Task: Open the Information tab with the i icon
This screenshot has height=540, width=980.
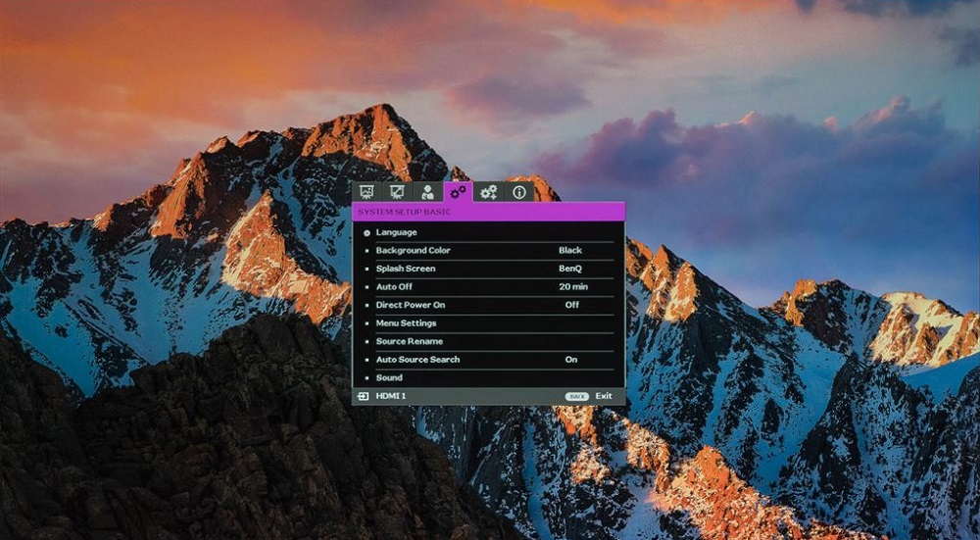Action: pos(519,192)
